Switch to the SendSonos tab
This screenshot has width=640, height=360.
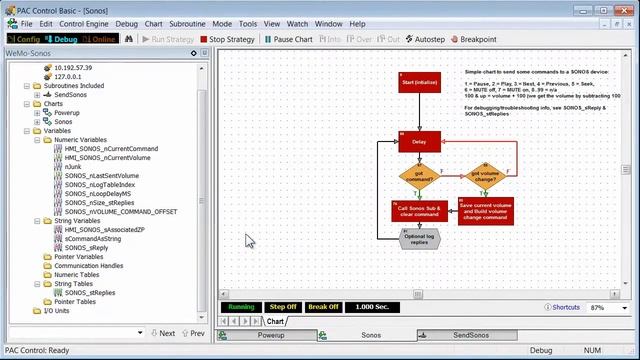467,335
